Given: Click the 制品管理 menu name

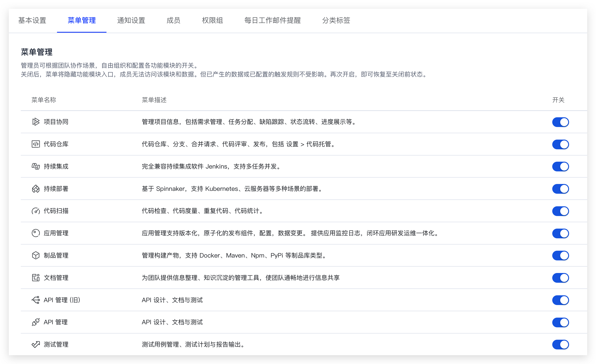Looking at the screenshot, I should point(56,255).
